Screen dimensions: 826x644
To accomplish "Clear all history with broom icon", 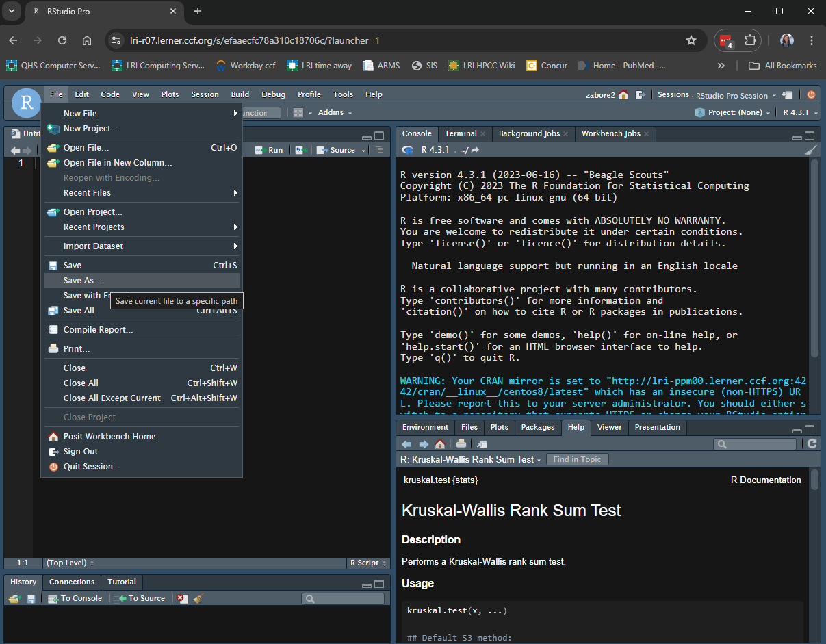I will 198,598.
